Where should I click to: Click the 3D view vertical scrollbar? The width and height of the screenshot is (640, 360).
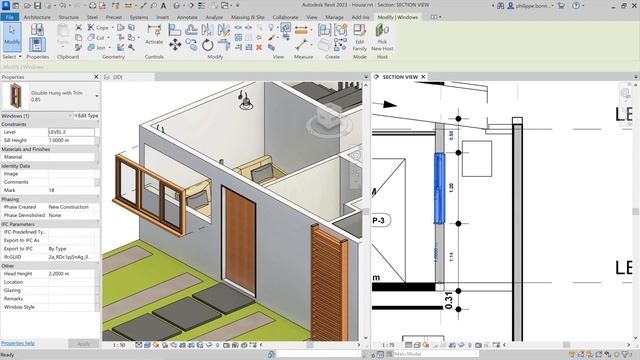click(x=366, y=211)
